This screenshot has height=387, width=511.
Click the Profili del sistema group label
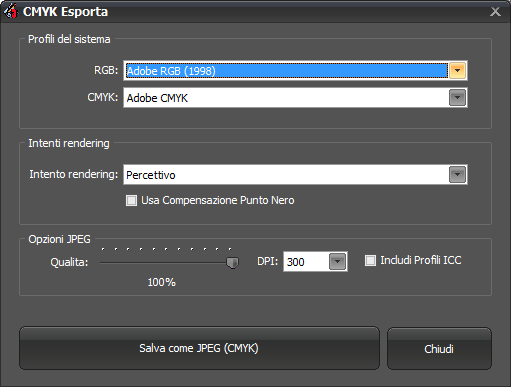coord(69,39)
